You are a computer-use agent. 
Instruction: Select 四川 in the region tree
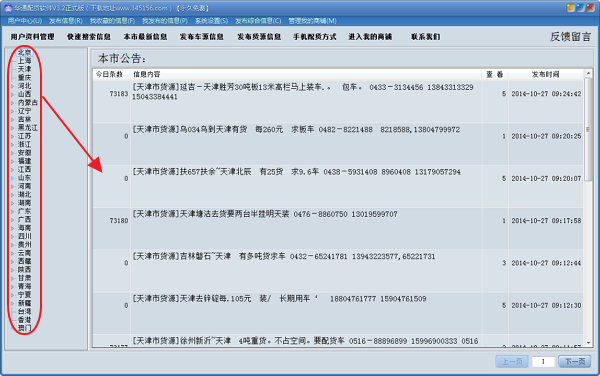tap(24, 236)
